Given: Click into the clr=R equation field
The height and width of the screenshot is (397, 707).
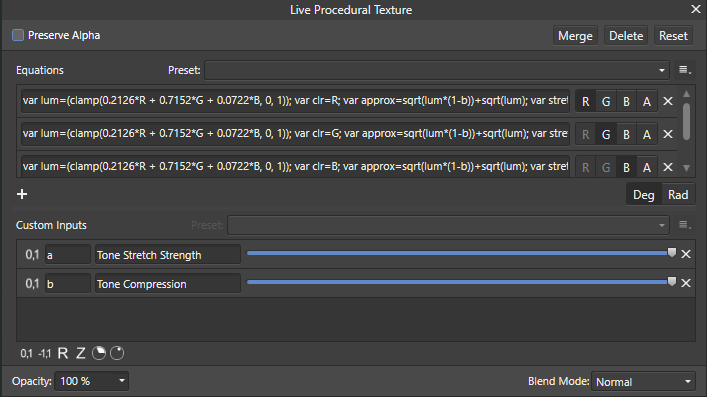Looking at the screenshot, I should click(295, 101).
